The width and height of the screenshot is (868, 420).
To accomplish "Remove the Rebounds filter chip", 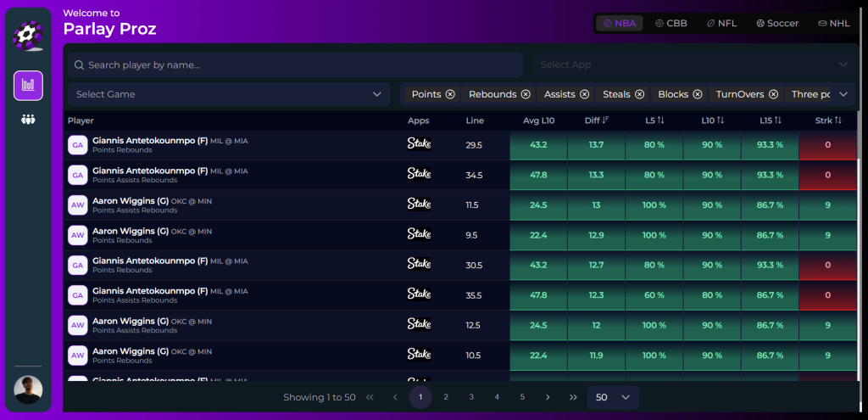I will 526,94.
